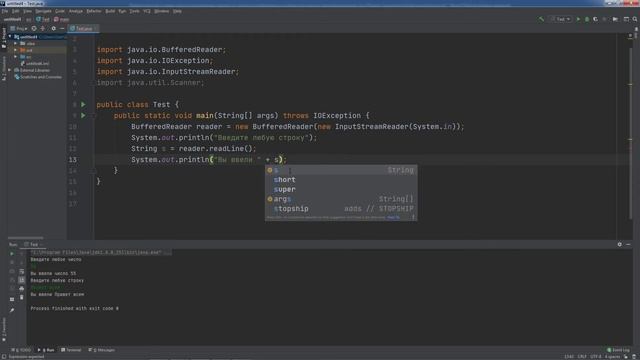
Task: Choose 'short' in completion popup
Action: click(x=341, y=180)
